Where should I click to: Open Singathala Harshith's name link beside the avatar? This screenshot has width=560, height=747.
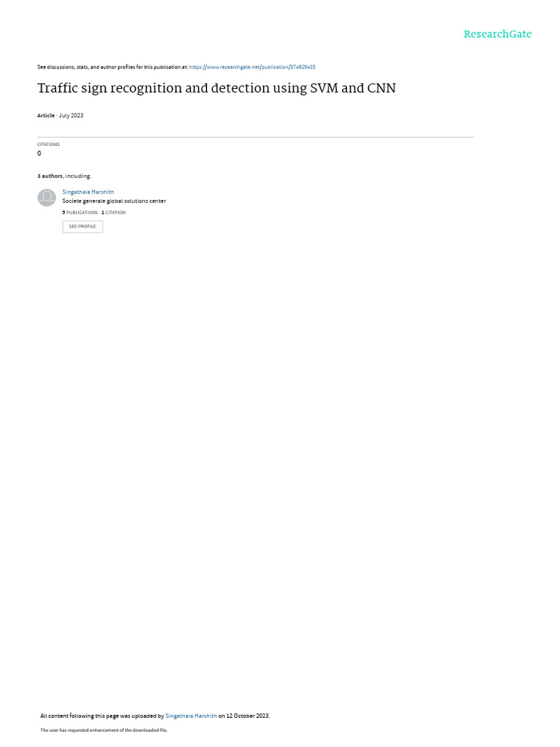click(88, 192)
